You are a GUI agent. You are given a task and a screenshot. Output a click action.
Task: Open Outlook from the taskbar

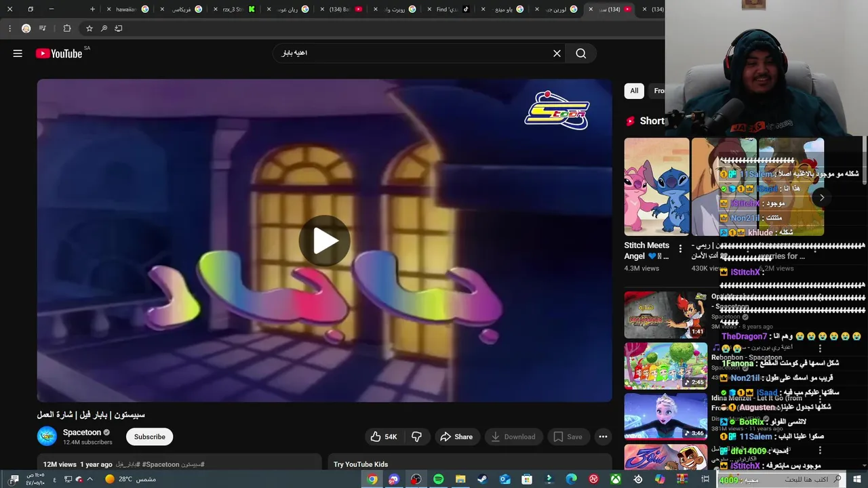point(505,479)
